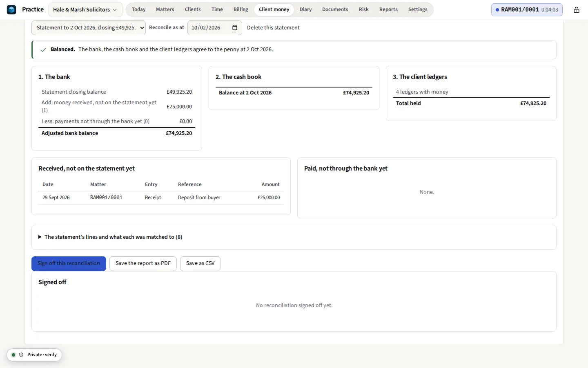Click Sign off this reconciliation button
Viewport: 588px width, 368px height.
[69, 264]
